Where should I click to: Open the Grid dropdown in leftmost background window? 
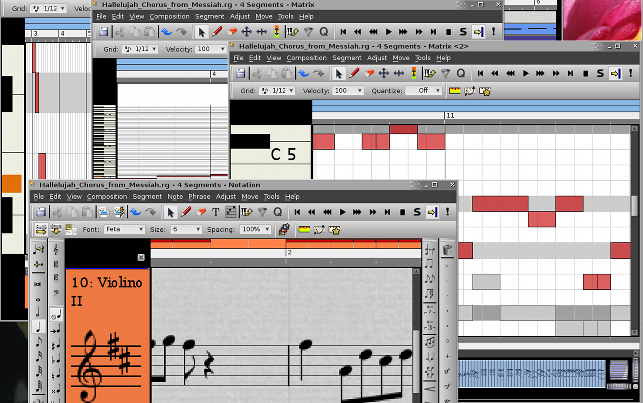coord(48,8)
